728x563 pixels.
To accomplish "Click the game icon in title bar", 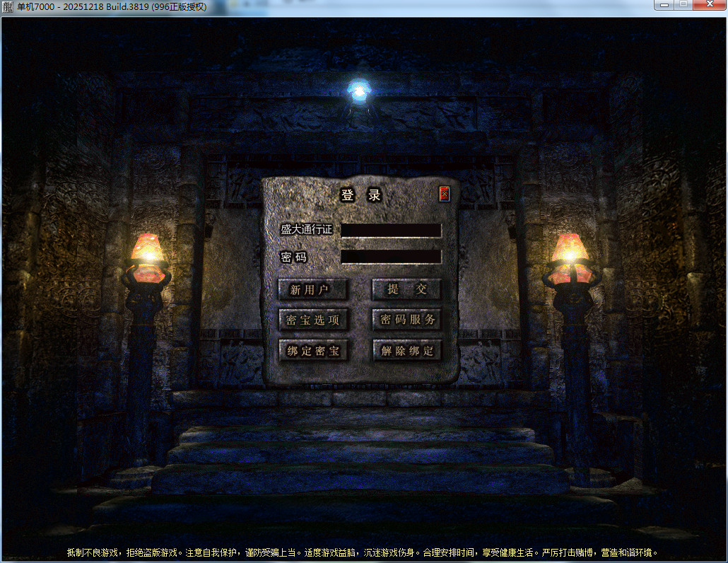I will click(8, 7).
